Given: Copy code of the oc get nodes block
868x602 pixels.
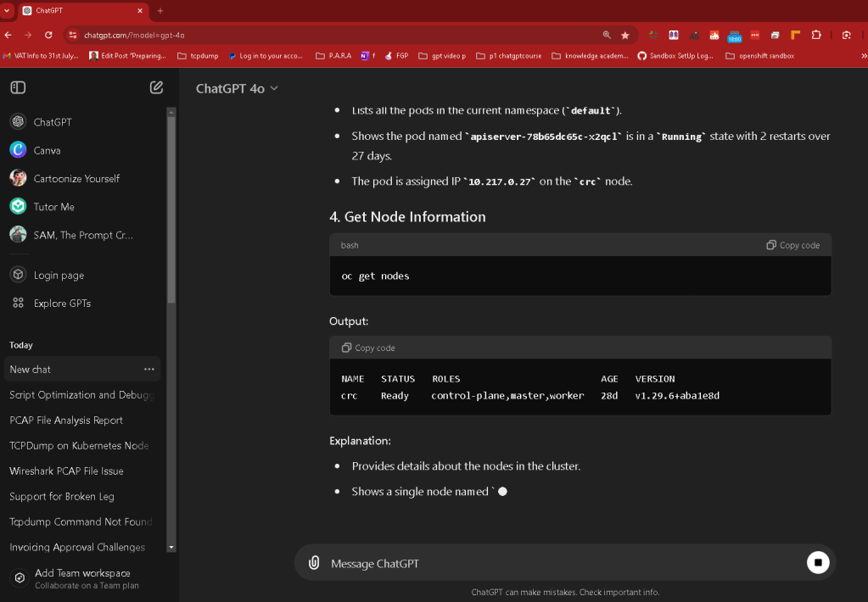Looking at the screenshot, I should pyautogui.click(x=792, y=245).
